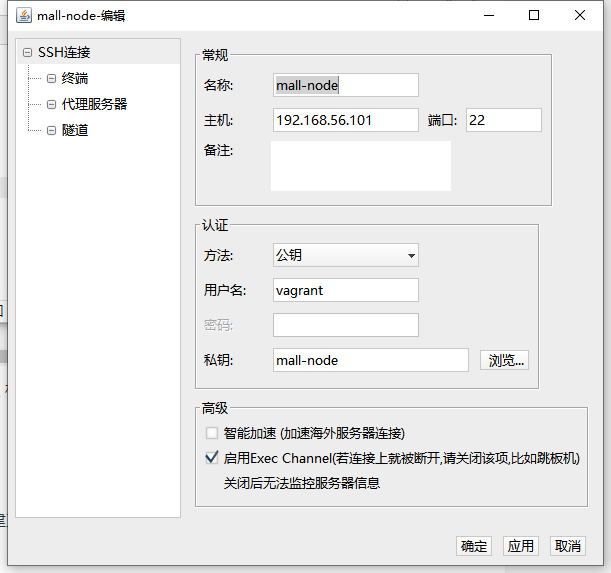This screenshot has width=611, height=573.
Task: Cancel editing with 取消 button
Action: (568, 546)
